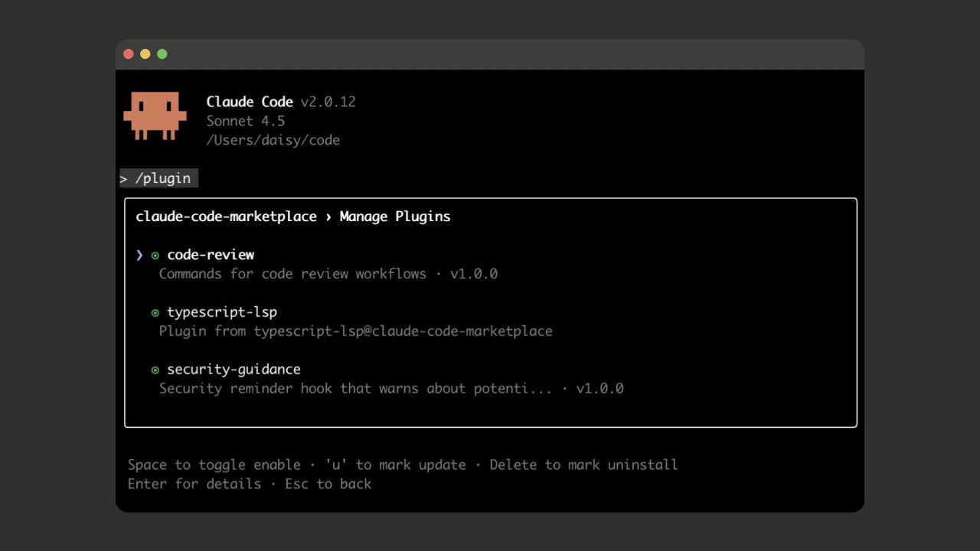Toggle the security-guidance enabled indicator
The height and width of the screenshot is (551, 980).
155,370
